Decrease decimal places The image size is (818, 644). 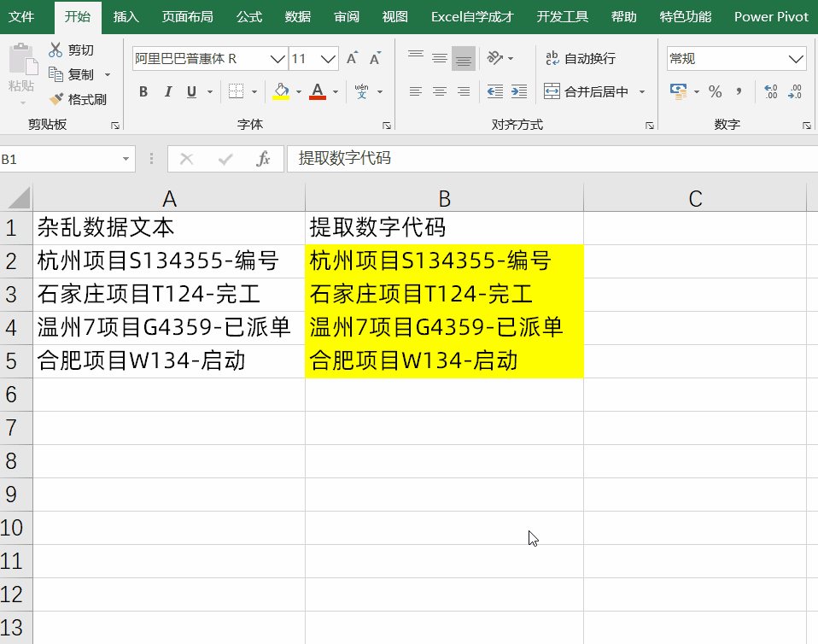[x=795, y=92]
